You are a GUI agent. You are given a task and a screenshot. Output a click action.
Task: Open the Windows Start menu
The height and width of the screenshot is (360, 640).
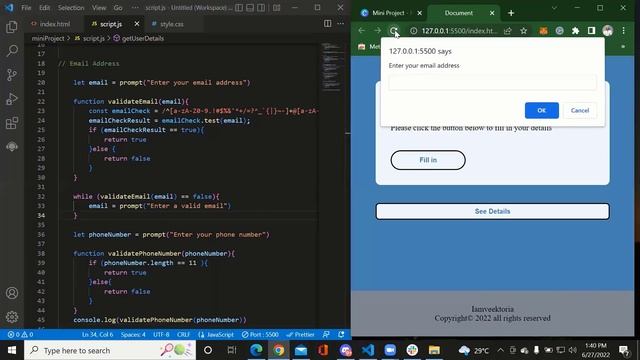(x=12, y=350)
